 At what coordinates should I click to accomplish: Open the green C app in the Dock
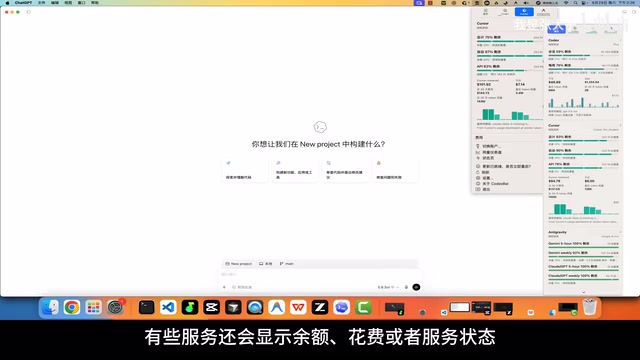click(363, 307)
